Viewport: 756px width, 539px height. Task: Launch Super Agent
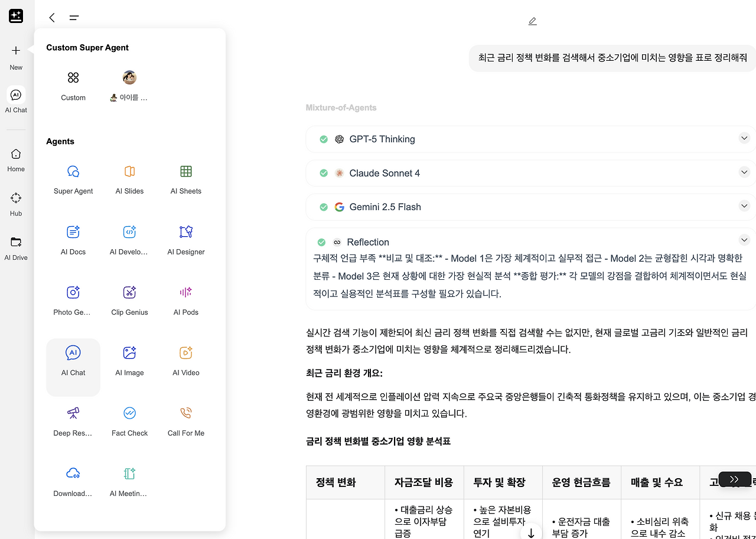[73, 179]
